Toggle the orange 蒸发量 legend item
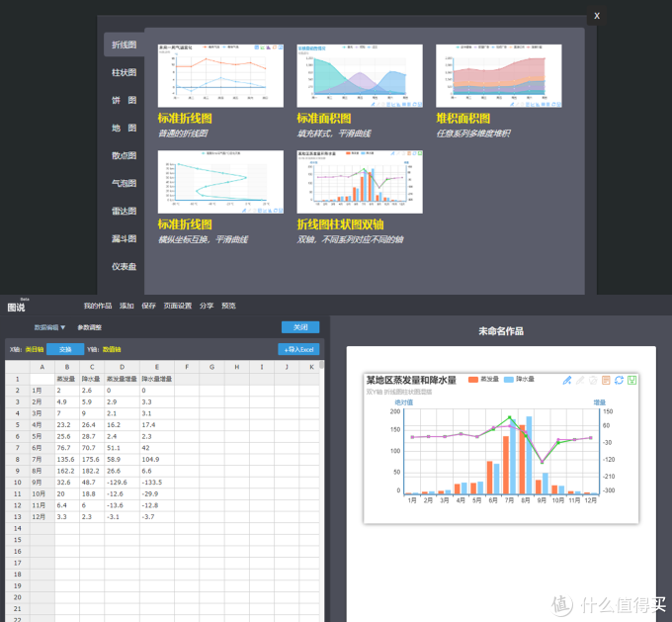 coord(483,379)
